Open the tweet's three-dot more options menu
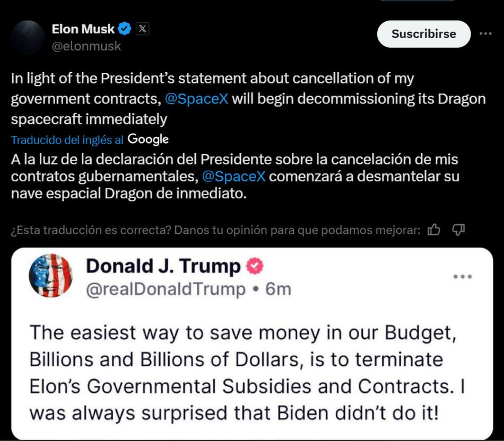The width and height of the screenshot is (504, 441). coord(485,33)
